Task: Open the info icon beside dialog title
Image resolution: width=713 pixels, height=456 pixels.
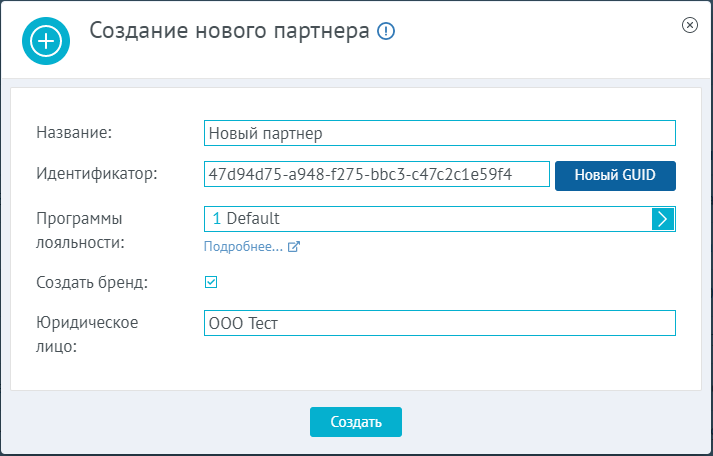Action: [386, 31]
